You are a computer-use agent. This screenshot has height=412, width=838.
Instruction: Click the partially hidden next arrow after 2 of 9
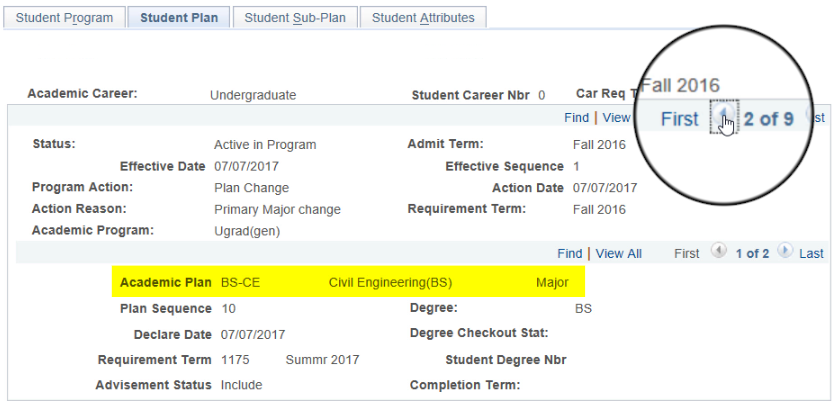pos(813,117)
